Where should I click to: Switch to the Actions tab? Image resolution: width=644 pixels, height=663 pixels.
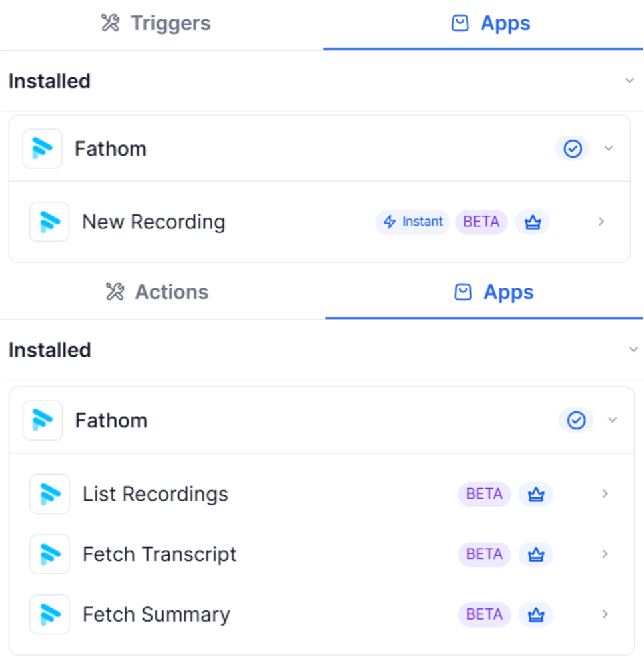coord(157,292)
